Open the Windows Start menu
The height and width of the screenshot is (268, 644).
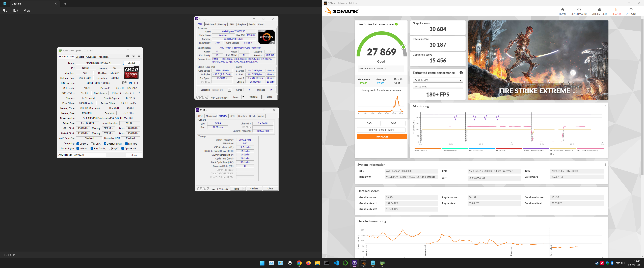pos(262,263)
